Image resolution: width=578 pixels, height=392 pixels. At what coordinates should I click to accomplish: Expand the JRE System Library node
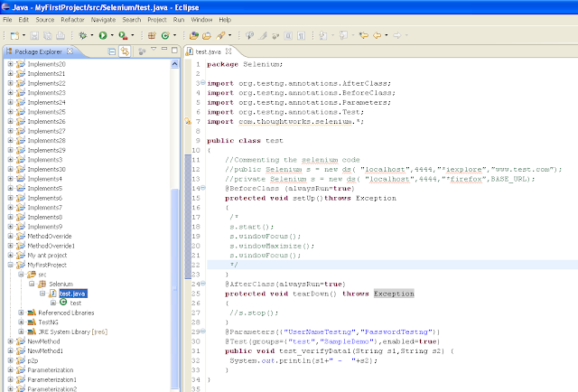click(21, 331)
